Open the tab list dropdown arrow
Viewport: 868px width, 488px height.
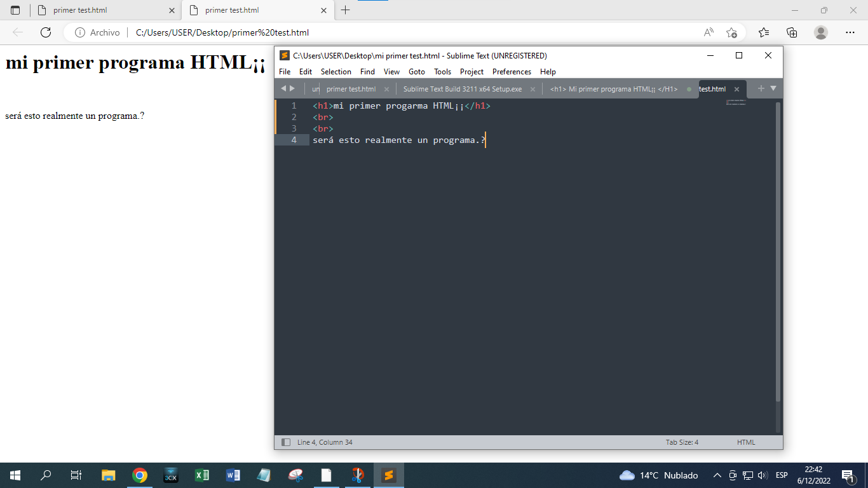pyautogui.click(x=773, y=88)
